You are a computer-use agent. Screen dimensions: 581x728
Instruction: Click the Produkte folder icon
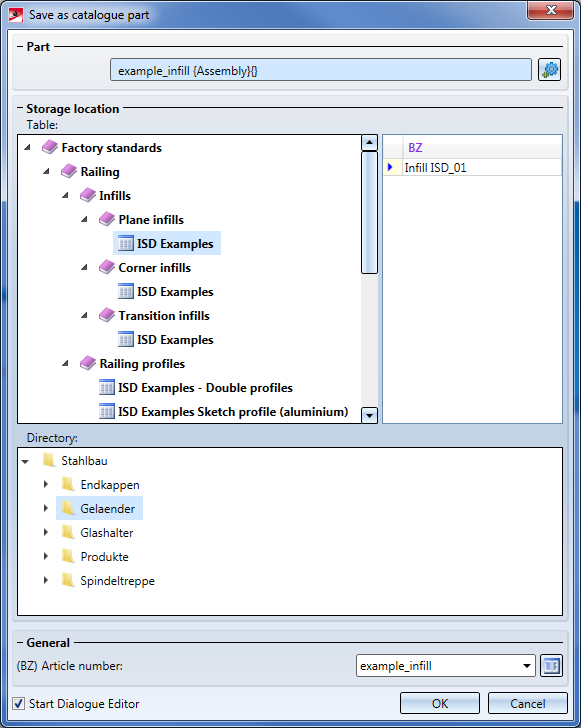pos(68,556)
